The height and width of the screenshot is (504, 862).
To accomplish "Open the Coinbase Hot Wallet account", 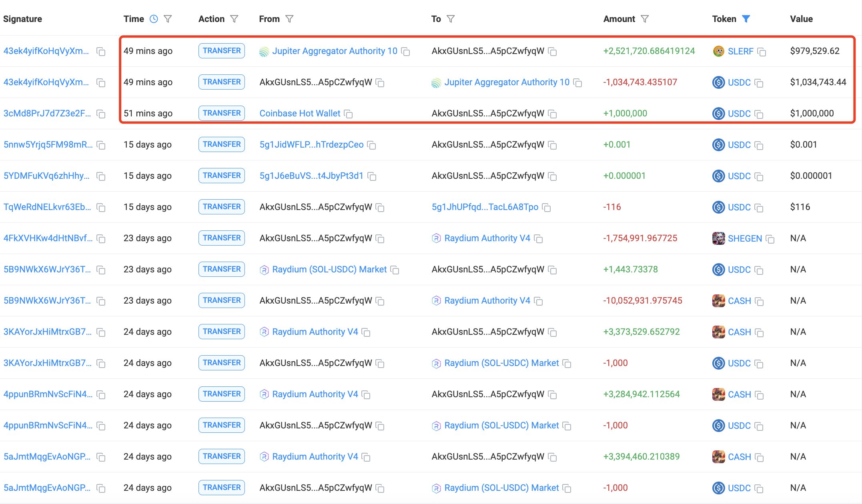I will coord(300,113).
